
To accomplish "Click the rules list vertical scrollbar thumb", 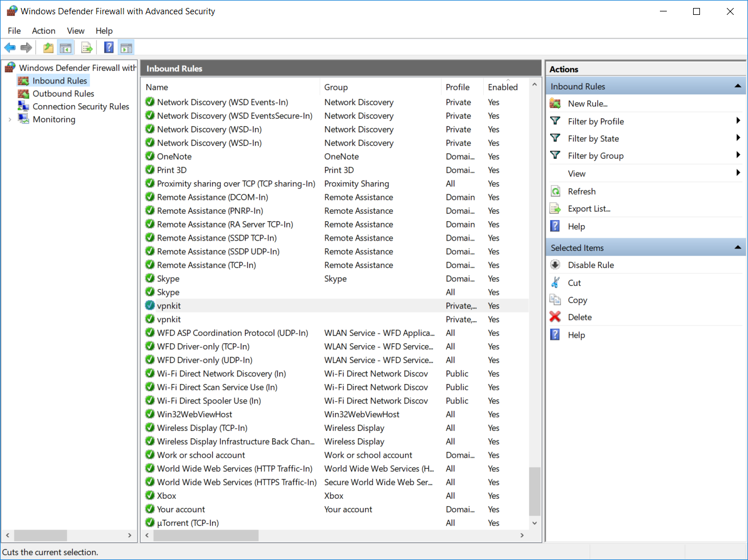I will click(x=535, y=491).
